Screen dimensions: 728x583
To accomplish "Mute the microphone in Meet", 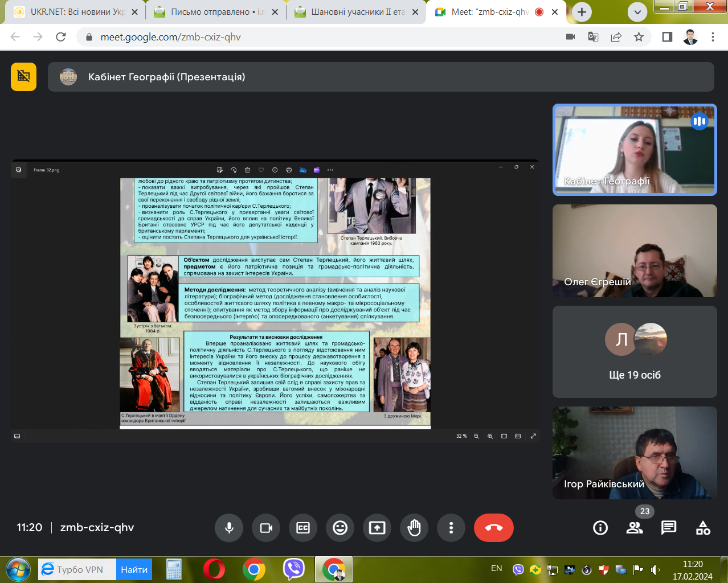I will 229,528.
